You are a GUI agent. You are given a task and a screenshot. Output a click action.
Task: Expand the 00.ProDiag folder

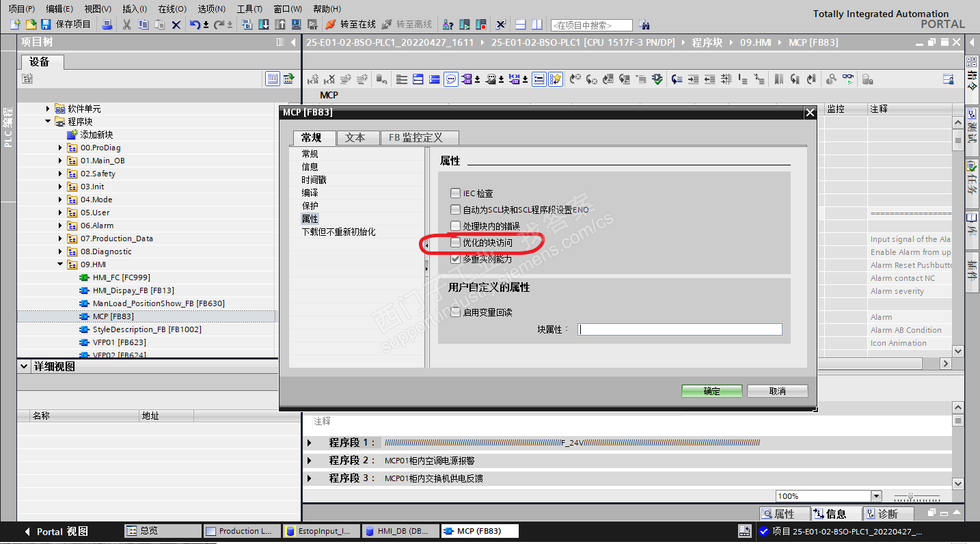(x=60, y=148)
